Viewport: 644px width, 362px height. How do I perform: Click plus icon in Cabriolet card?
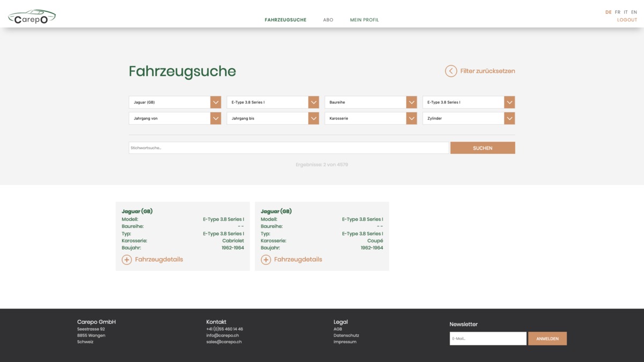point(127,260)
